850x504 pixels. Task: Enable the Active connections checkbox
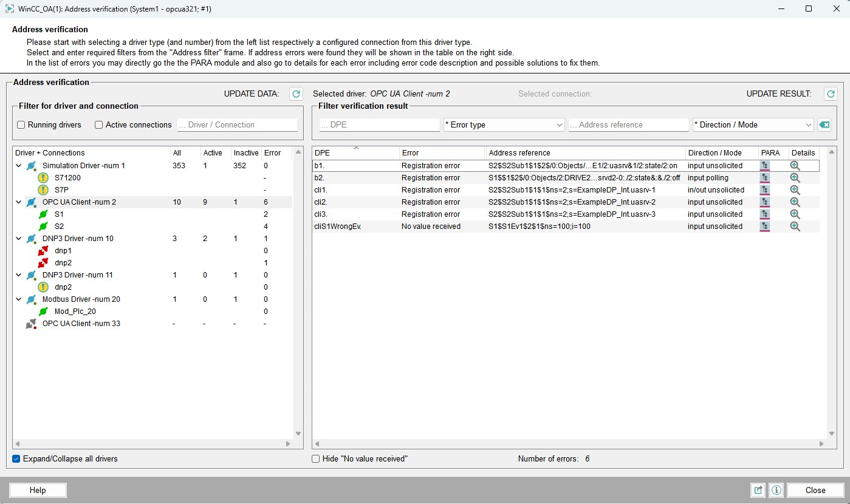(99, 125)
